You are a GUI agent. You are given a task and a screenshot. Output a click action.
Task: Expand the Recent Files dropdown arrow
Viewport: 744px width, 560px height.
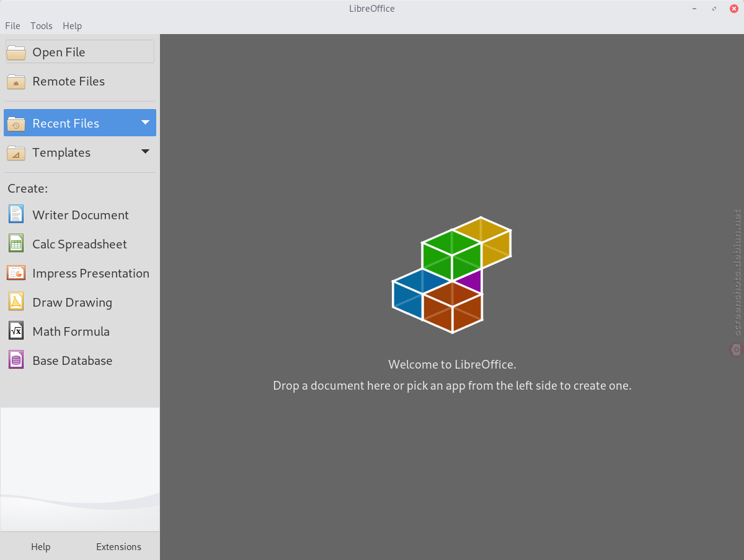146,123
